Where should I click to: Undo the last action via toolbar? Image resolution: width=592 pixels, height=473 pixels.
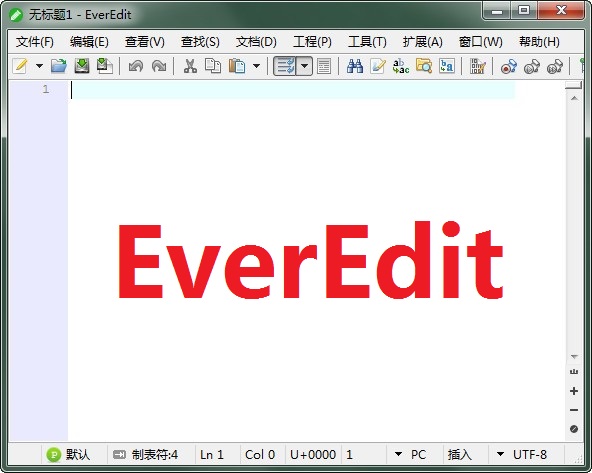tap(136, 66)
